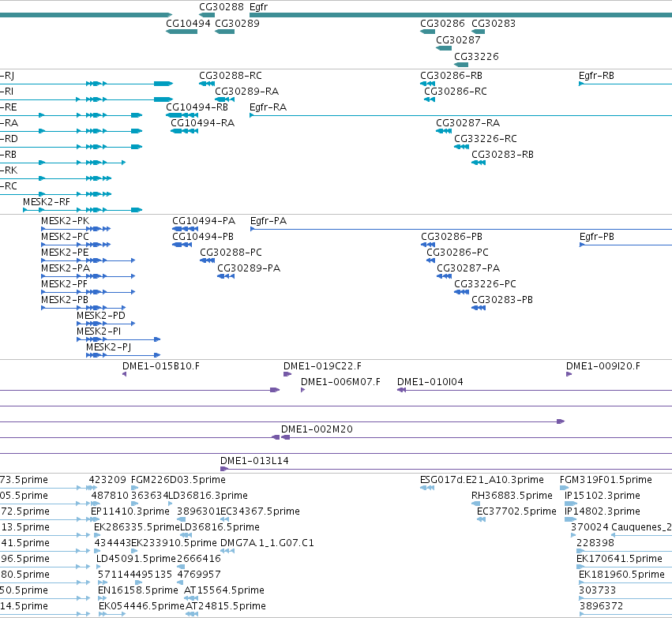
Task: Select transcript CG30286-RB
Action: [451, 76]
